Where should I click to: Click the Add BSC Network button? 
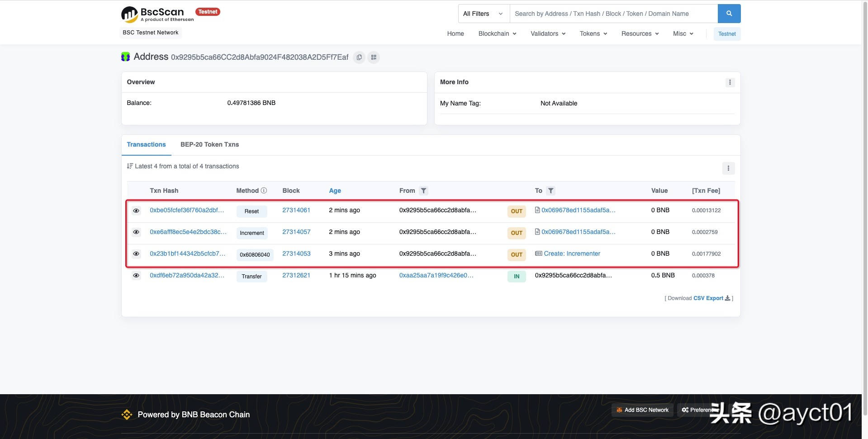pos(642,410)
